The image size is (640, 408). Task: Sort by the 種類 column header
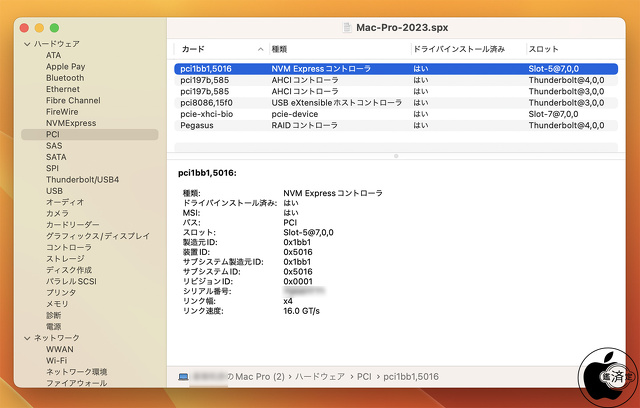tap(279, 49)
